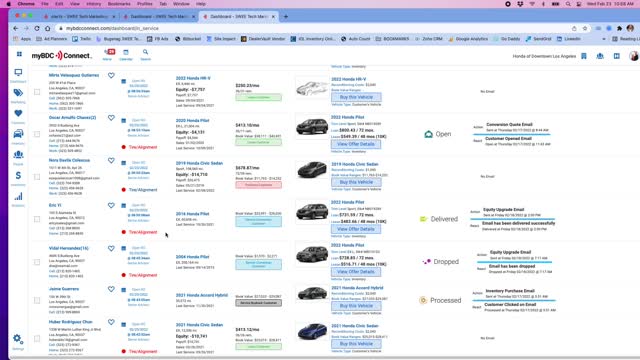Screen dimensions: 640x360
Task: Open the heart favorites icon in sidebar
Action: tap(18, 113)
